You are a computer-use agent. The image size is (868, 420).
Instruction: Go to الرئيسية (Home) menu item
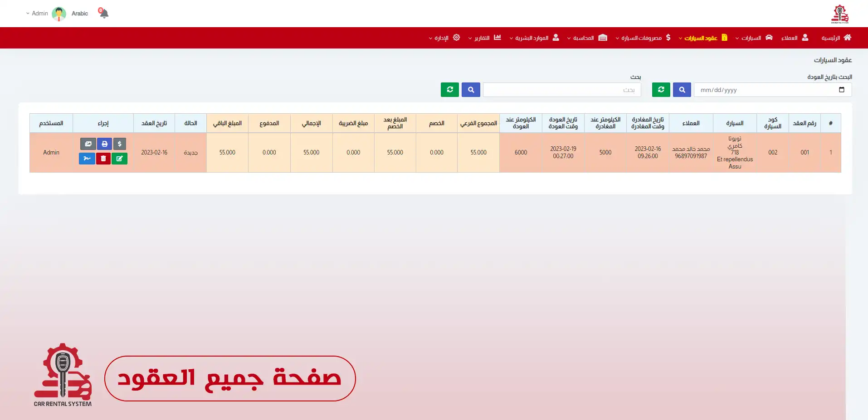pos(836,38)
